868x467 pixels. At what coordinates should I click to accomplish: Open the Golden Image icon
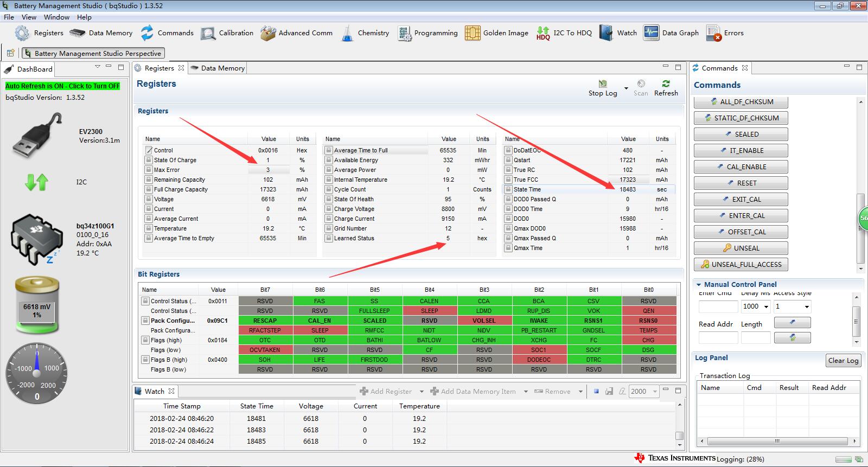coord(473,33)
